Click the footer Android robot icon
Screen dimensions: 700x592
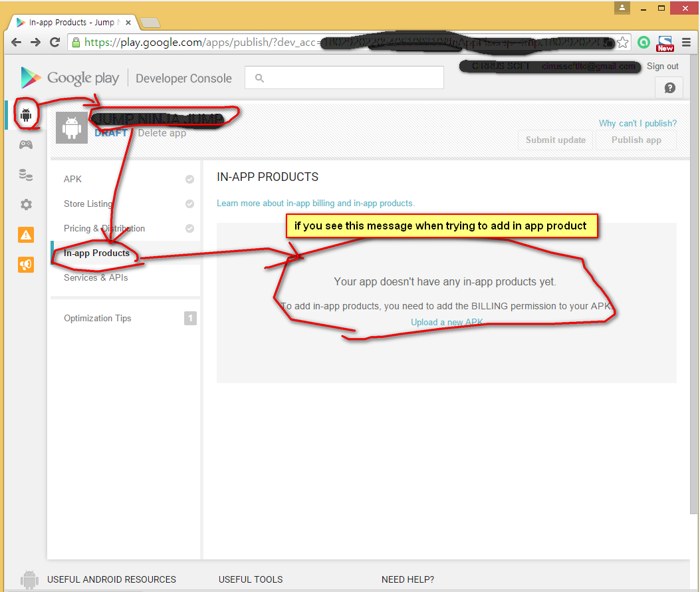tap(29, 579)
